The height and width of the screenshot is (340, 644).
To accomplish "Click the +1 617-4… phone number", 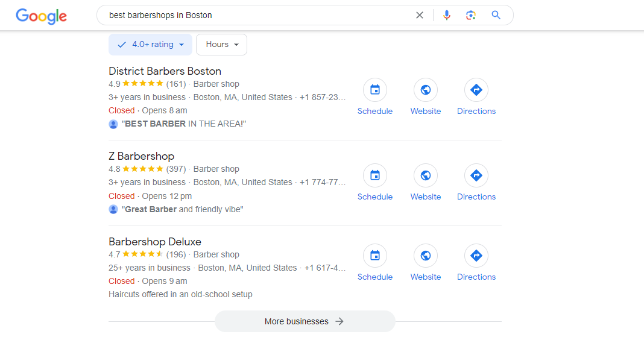I will 325,268.
